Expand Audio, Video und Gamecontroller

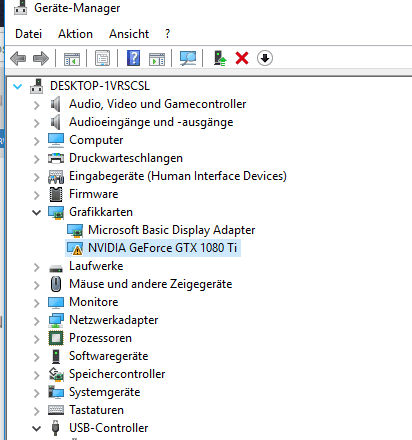point(36,105)
